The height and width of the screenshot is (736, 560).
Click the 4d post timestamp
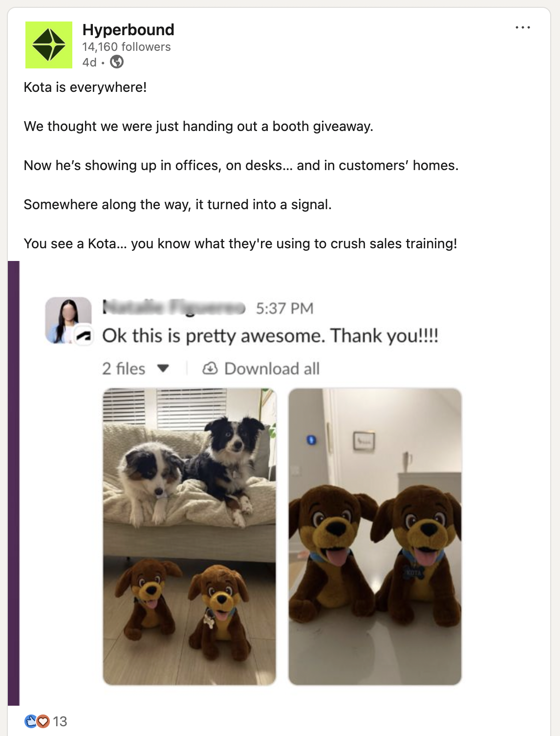tap(89, 63)
